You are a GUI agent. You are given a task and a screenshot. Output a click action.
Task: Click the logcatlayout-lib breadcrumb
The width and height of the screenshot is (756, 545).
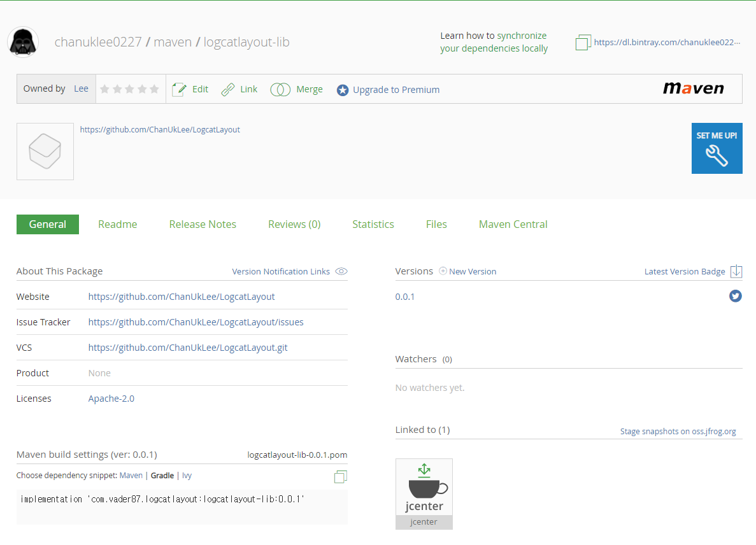pos(246,42)
